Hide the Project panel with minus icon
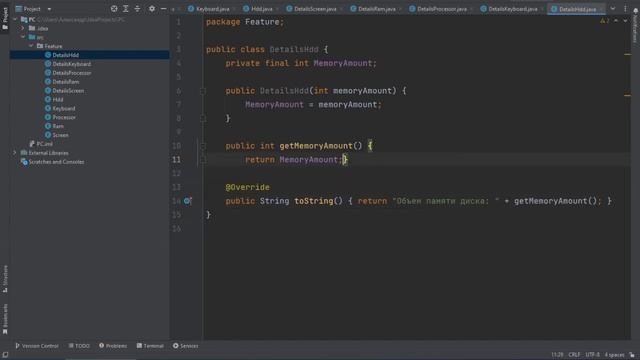This screenshot has height=360, width=640. [163, 9]
